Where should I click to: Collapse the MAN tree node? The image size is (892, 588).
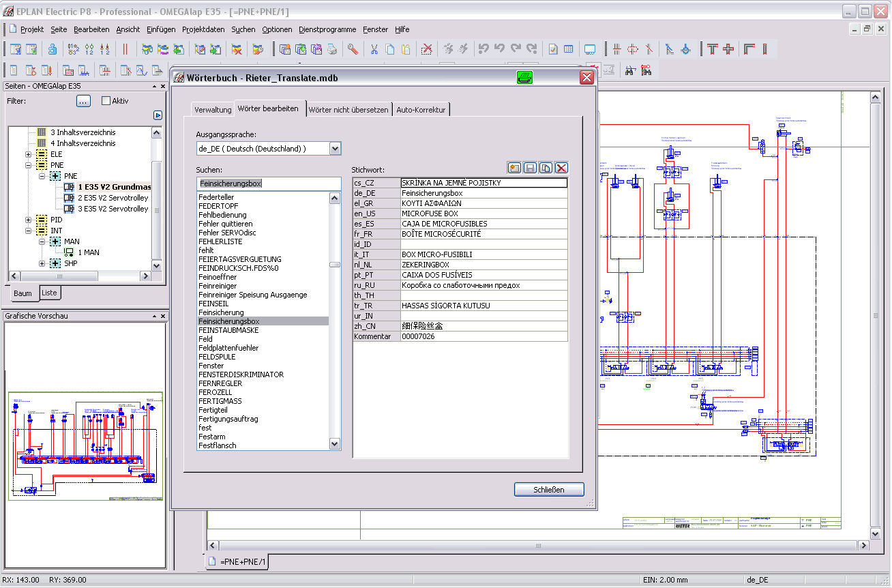[x=42, y=241]
